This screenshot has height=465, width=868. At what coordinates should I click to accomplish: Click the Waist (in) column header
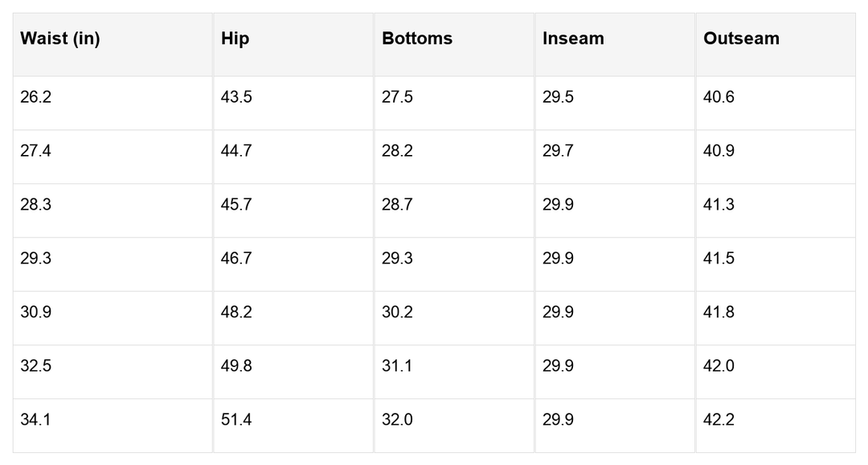[60, 39]
